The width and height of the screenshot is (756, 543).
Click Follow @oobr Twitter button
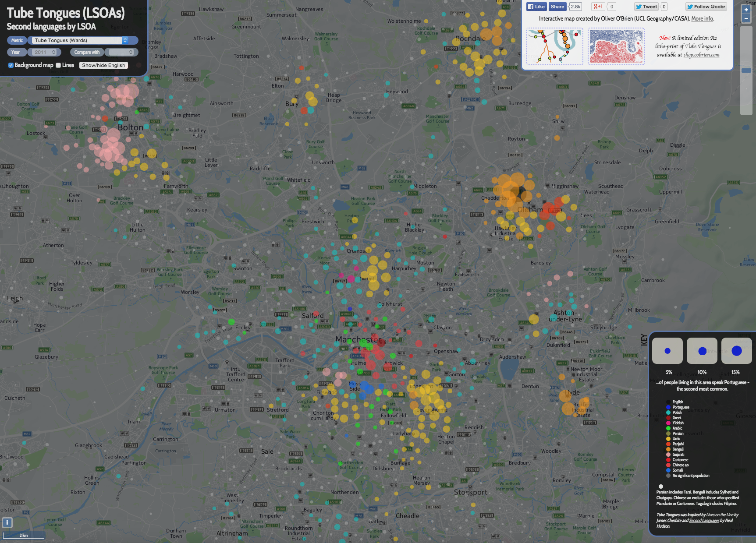click(x=706, y=7)
